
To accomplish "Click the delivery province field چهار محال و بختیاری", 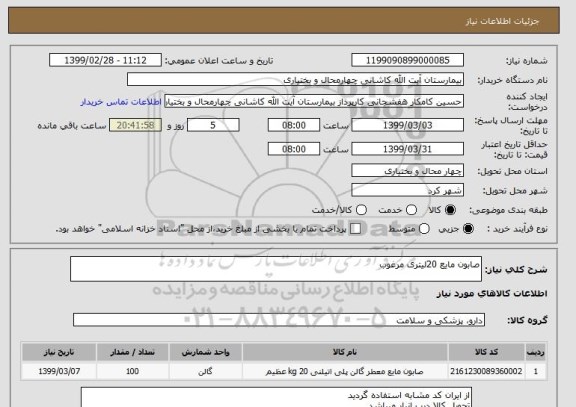I will point(407,171).
